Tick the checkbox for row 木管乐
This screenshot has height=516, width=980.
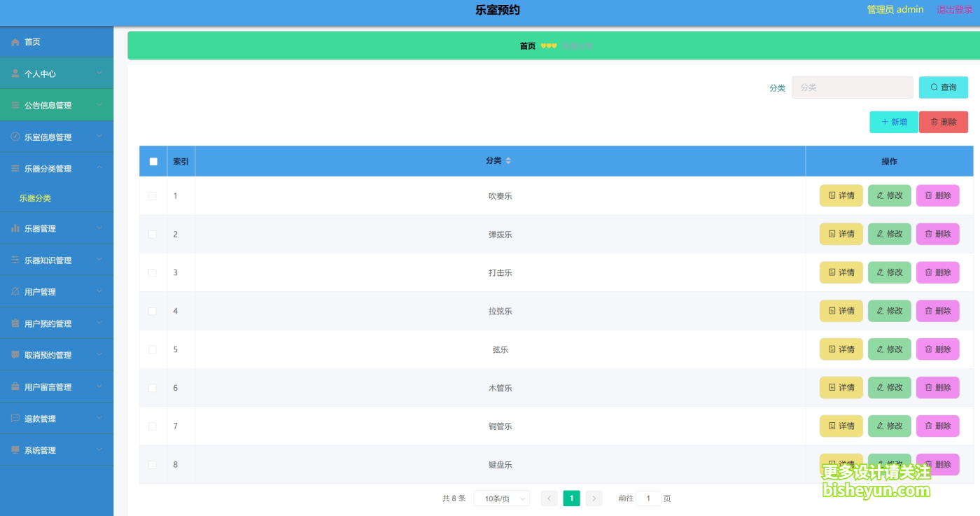click(153, 388)
